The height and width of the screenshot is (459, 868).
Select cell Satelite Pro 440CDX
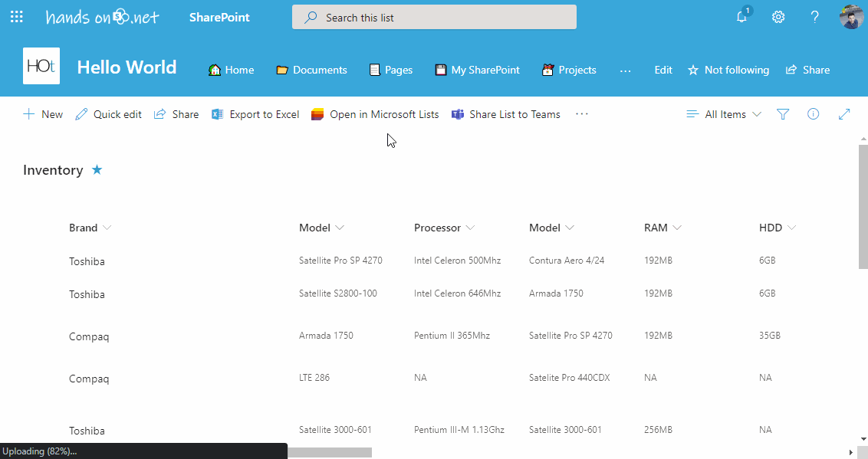[x=570, y=378]
